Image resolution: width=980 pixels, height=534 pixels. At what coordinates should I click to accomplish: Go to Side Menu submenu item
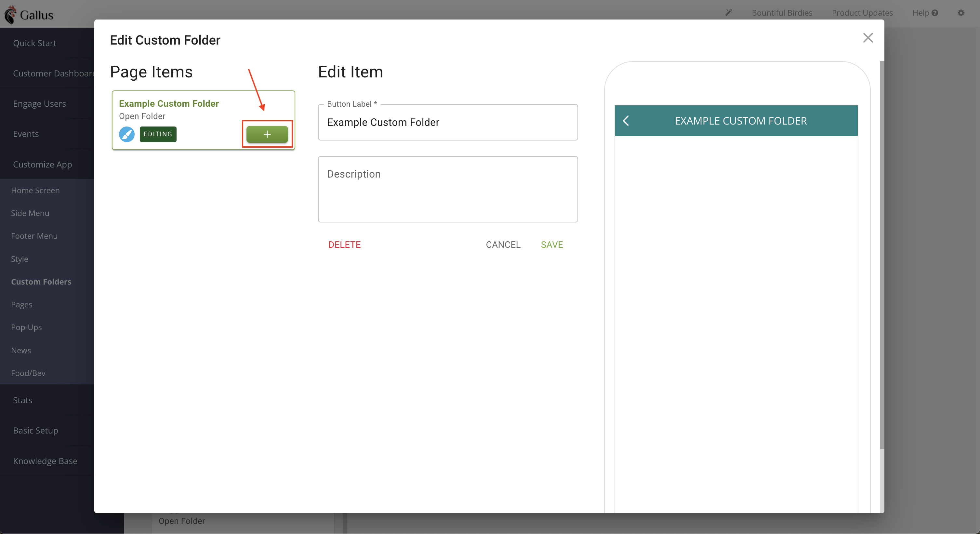[30, 213]
